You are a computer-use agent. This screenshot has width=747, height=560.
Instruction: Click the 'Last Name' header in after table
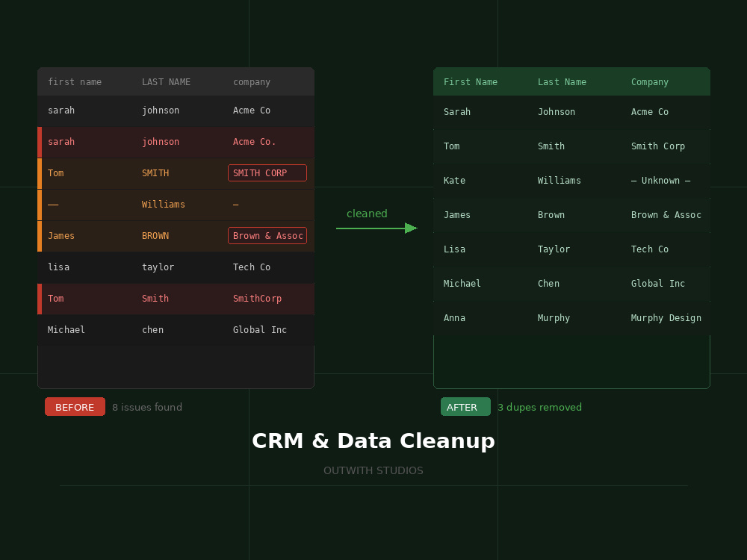pyautogui.click(x=562, y=82)
